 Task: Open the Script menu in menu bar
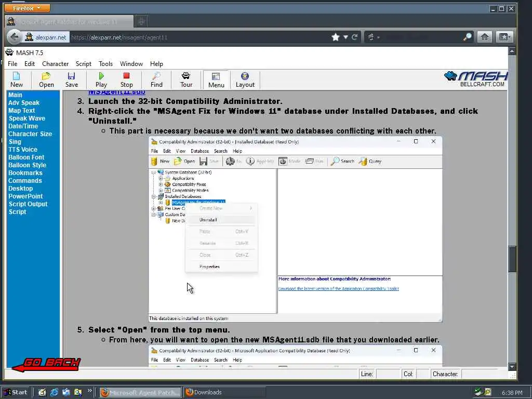(x=84, y=64)
